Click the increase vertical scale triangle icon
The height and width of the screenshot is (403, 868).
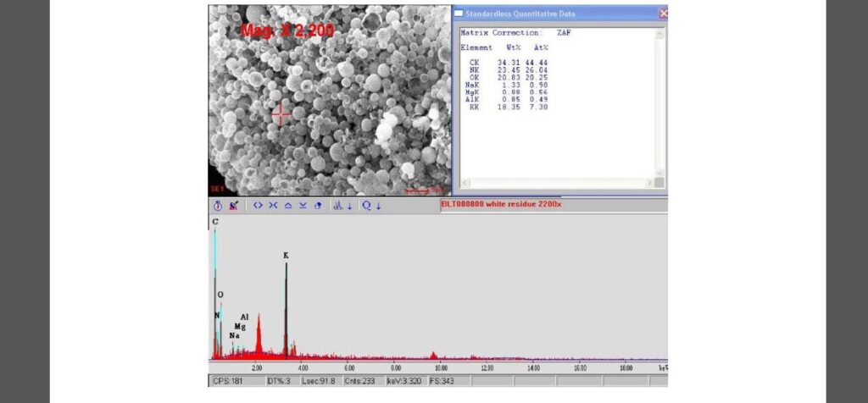(288, 206)
